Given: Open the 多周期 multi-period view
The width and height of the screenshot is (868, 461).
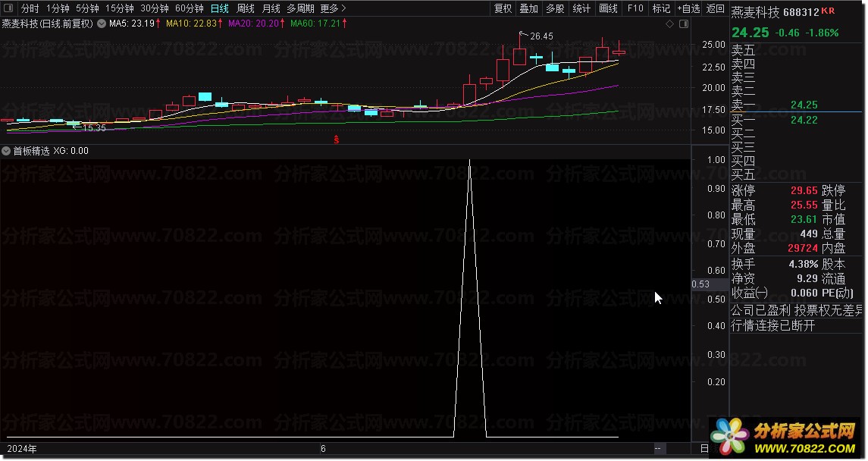Looking at the screenshot, I should [x=301, y=8].
